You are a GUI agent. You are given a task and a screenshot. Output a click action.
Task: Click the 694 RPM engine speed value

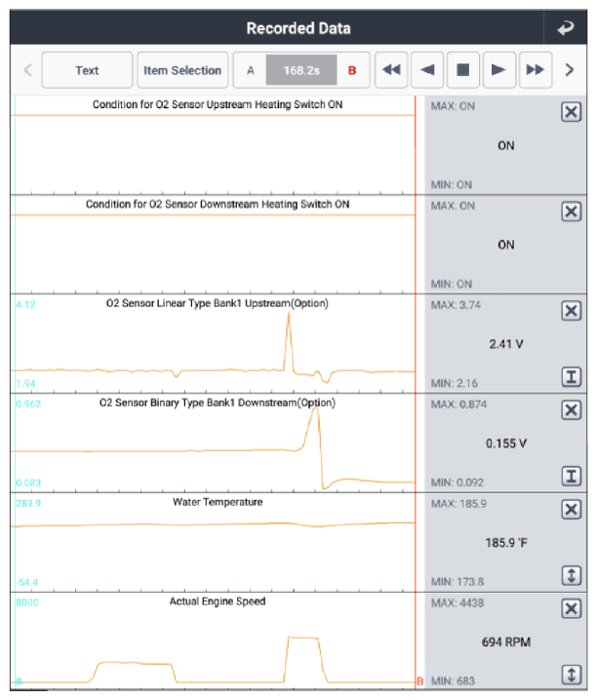coord(506,642)
